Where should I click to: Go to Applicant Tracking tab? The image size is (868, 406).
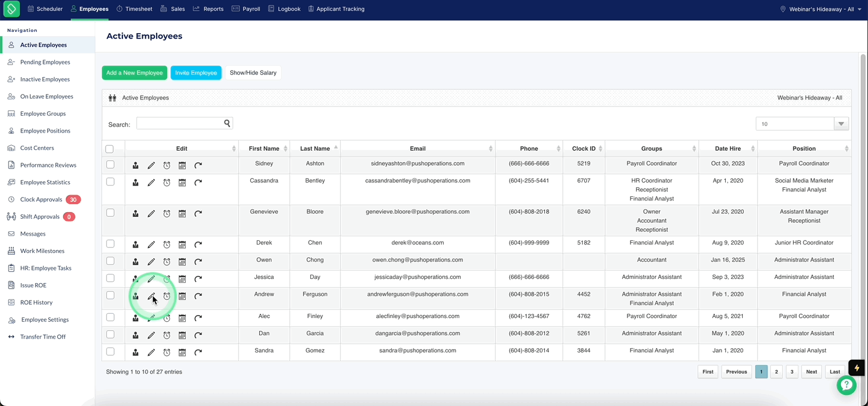(x=336, y=9)
